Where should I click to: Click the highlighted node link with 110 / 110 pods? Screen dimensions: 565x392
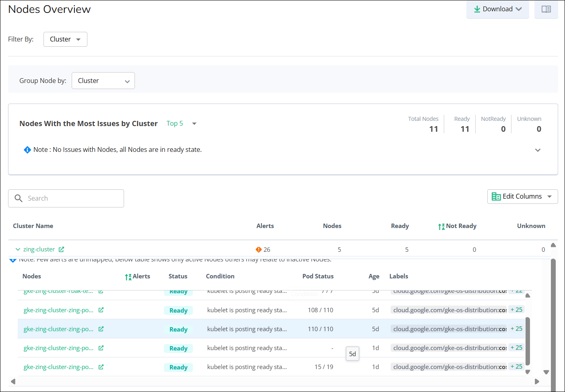click(x=58, y=329)
